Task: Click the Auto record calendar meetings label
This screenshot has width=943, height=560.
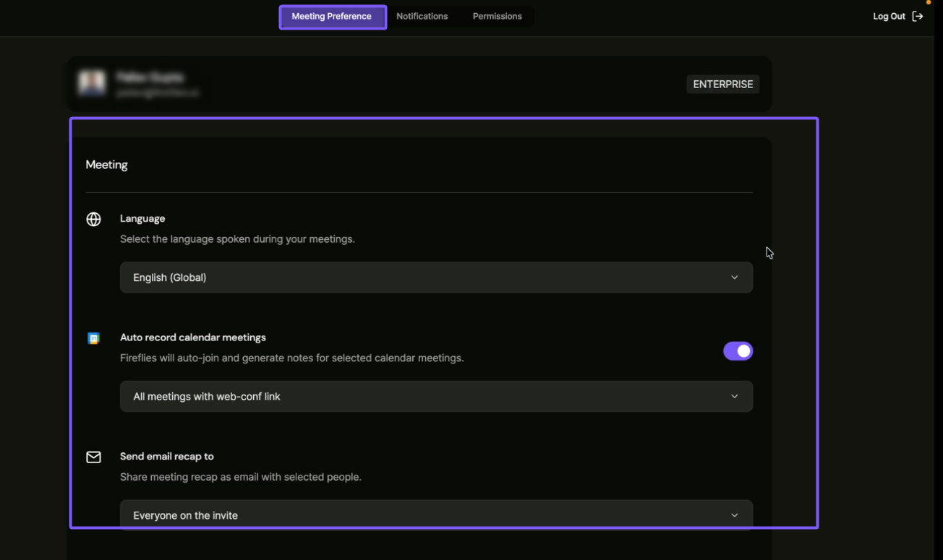Action: click(193, 337)
